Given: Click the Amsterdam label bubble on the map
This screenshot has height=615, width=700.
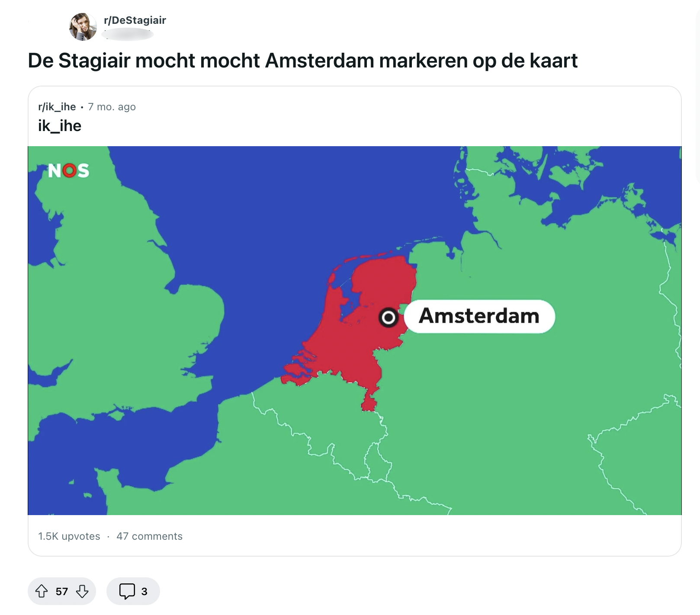Looking at the screenshot, I should (x=479, y=317).
